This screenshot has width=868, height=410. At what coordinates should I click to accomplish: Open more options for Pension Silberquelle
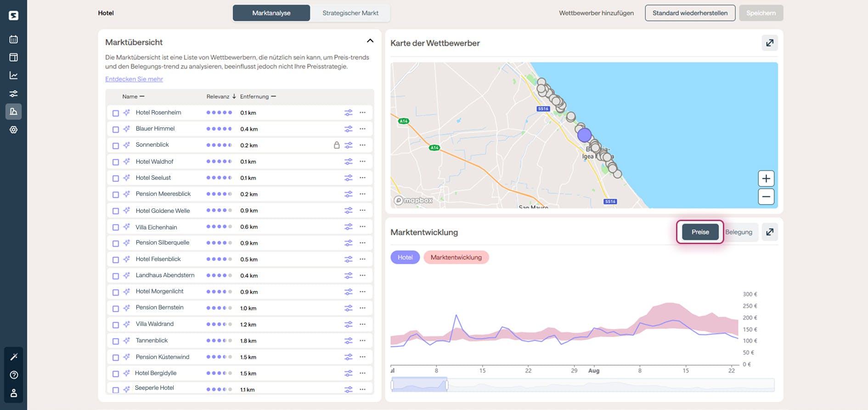pos(363,243)
